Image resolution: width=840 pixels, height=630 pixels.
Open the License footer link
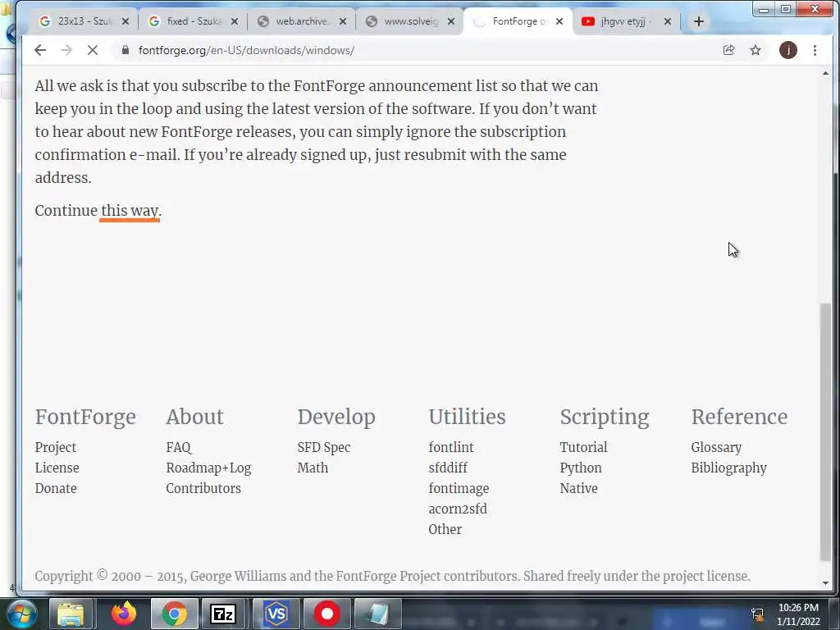57,468
